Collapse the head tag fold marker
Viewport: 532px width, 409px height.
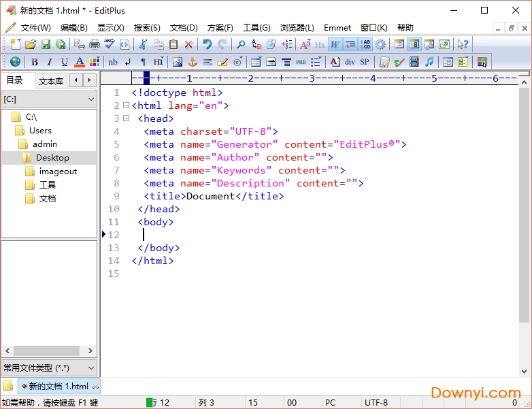(x=126, y=118)
